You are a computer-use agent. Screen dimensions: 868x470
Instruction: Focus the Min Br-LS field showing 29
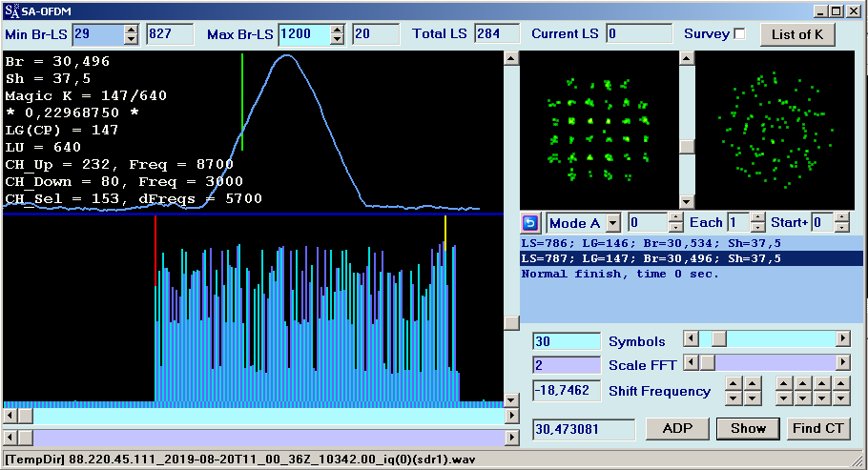[98, 34]
